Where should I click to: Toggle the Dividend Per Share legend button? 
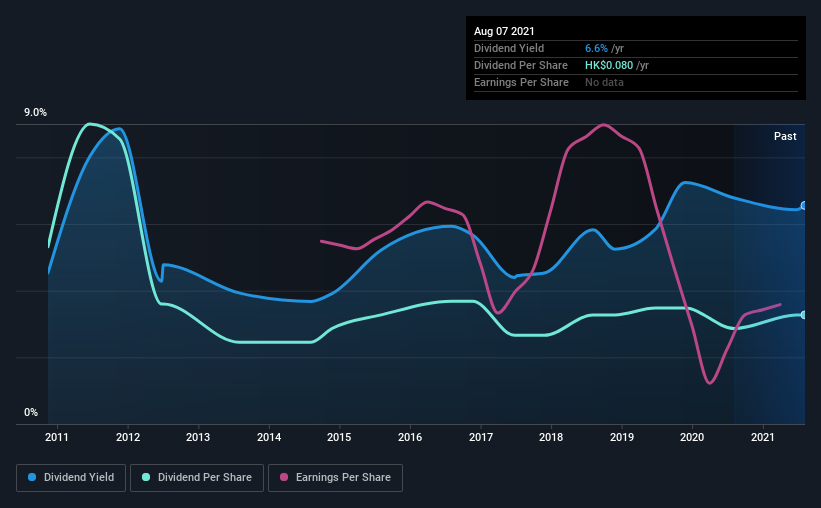pos(197,478)
